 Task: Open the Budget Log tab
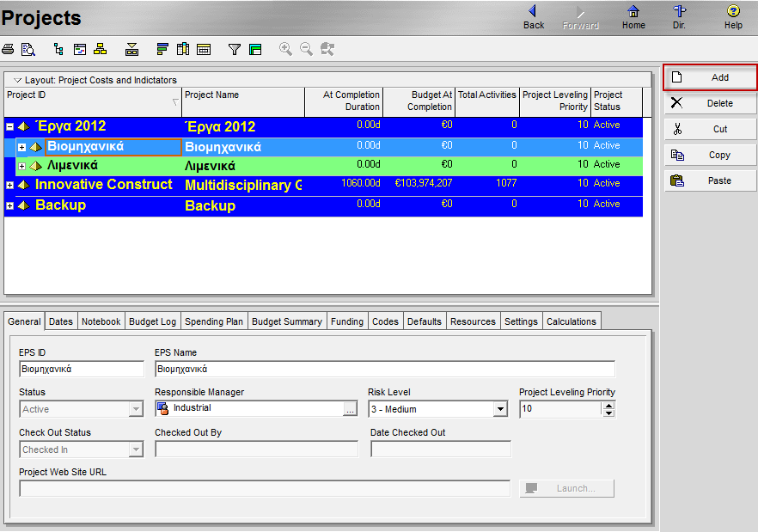(152, 321)
